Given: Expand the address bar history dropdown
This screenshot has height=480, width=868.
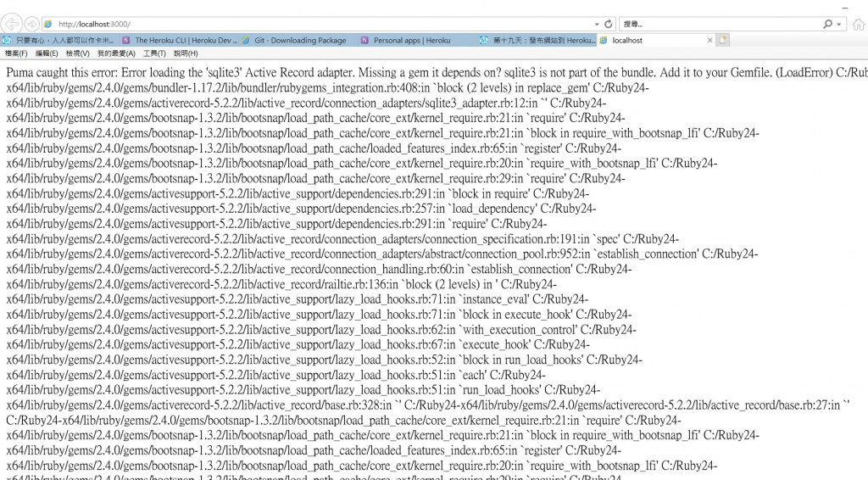Looking at the screenshot, I should (597, 25).
